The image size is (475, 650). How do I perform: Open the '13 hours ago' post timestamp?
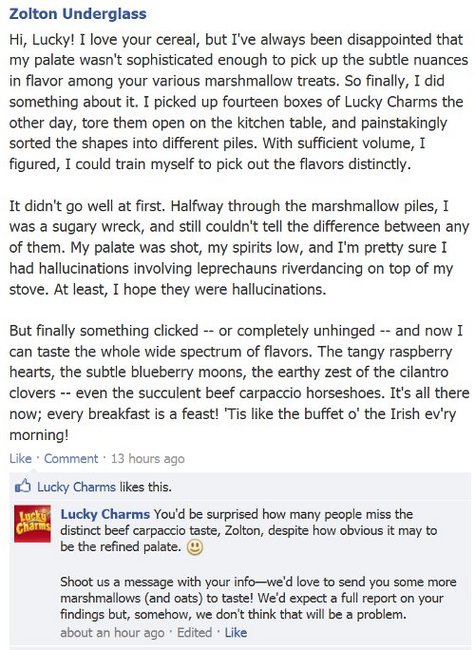pos(148,458)
